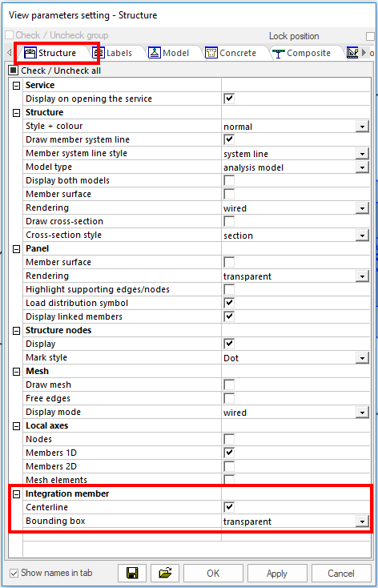This screenshot has width=378, height=588.
Task: Click the Composite tab icon
Action: coord(278,53)
